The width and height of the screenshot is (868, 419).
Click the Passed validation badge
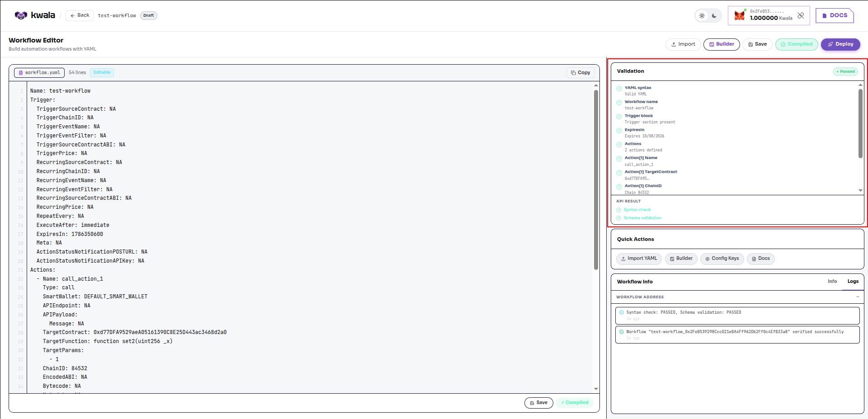[845, 71]
